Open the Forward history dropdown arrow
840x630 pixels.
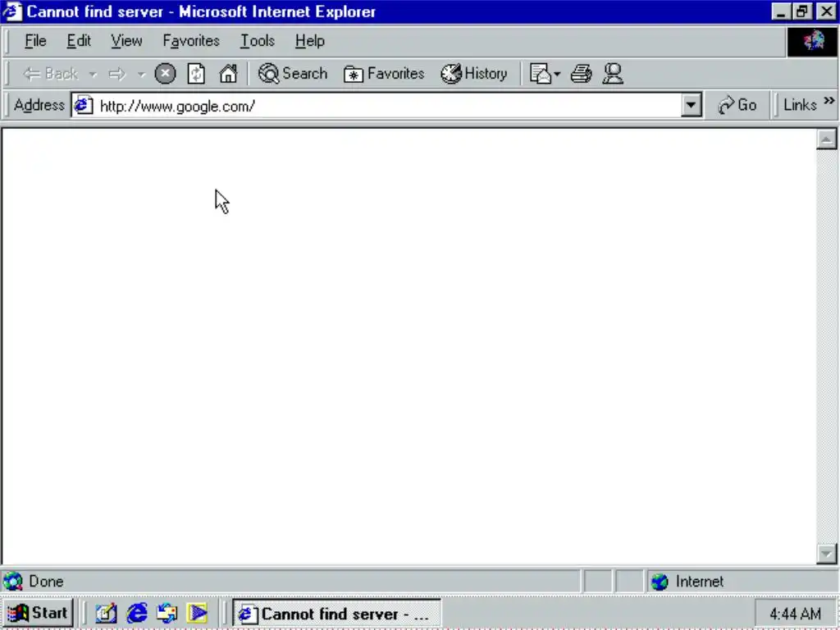[x=141, y=74]
